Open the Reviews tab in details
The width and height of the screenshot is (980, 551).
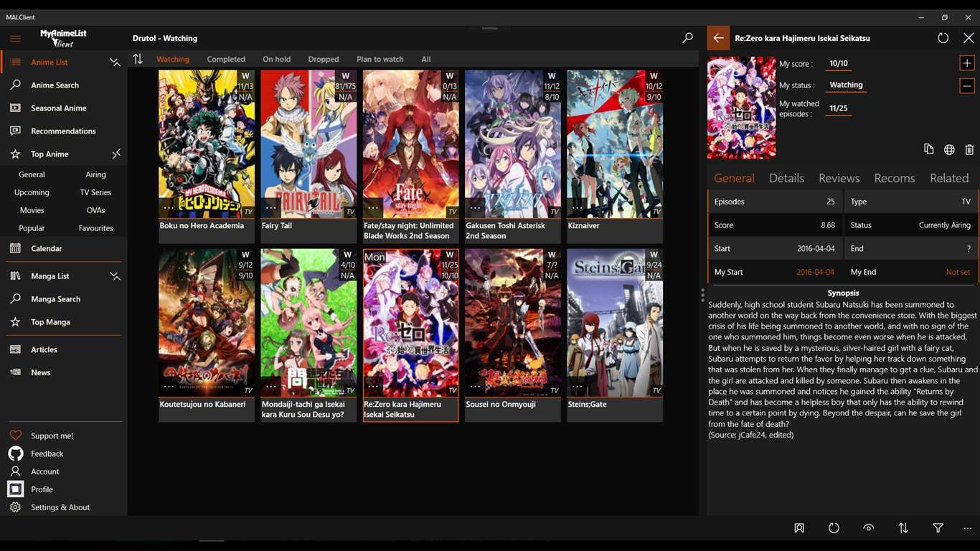tap(839, 178)
